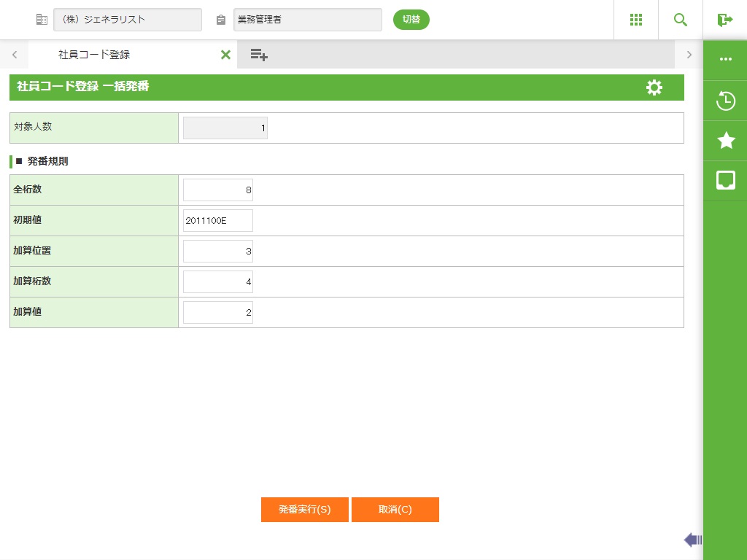Click the purple collapse arrow icon
This screenshot has height=560, width=747.
point(693,540)
